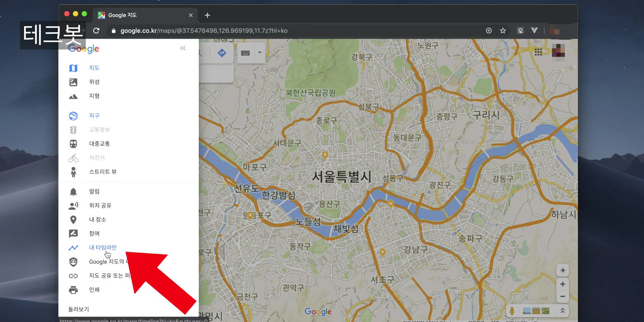
Task: Click the keyboard input tool icon
Action: coord(246,53)
